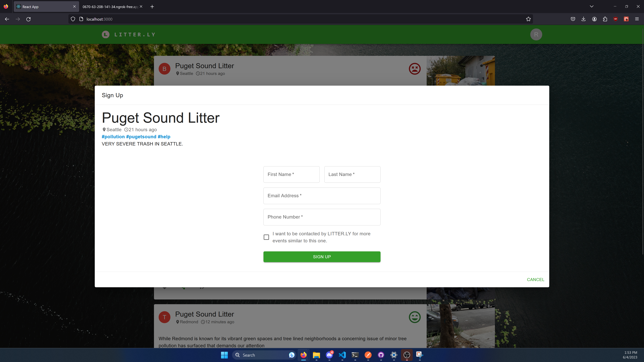
Task: Open Extensions puzzle icon
Action: tap(605, 19)
